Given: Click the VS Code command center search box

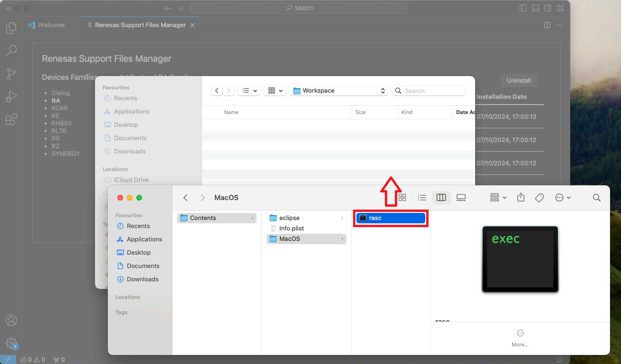Looking at the screenshot, I should pyautogui.click(x=299, y=8).
